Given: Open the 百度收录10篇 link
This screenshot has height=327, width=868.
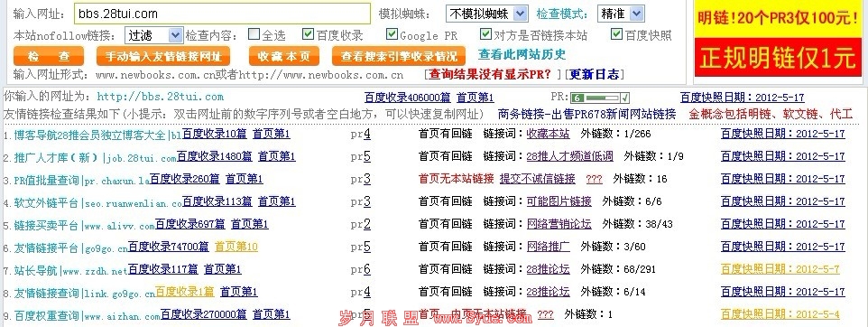Looking at the screenshot, I should [215, 134].
